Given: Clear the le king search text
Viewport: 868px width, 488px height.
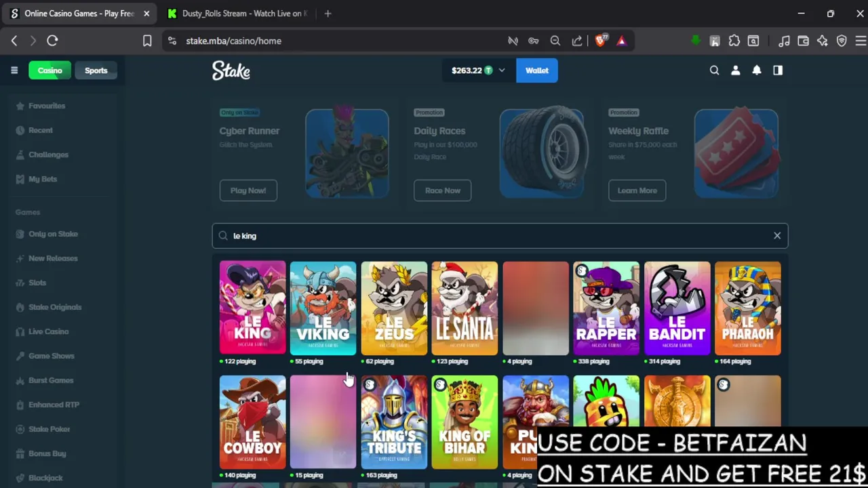Looking at the screenshot, I should (x=777, y=236).
